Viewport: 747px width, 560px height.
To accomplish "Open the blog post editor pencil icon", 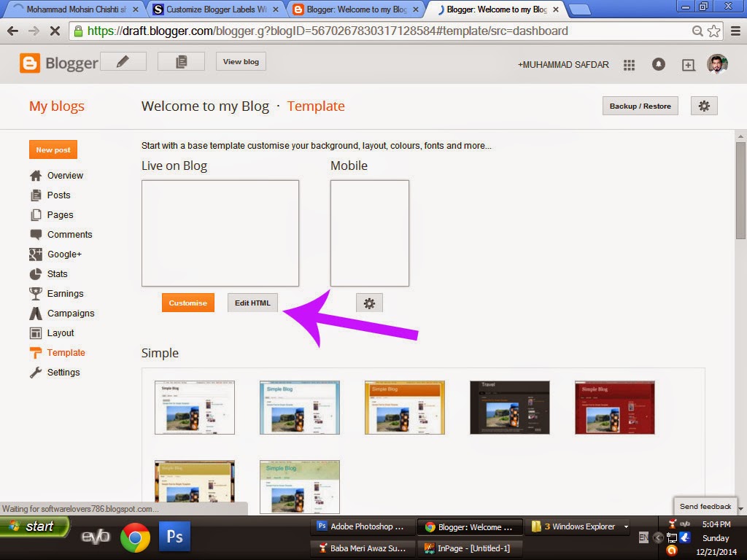I will coord(123,61).
